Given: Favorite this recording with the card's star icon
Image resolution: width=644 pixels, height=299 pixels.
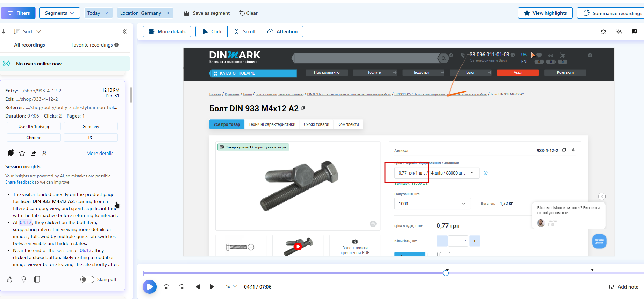Looking at the screenshot, I should 22,153.
